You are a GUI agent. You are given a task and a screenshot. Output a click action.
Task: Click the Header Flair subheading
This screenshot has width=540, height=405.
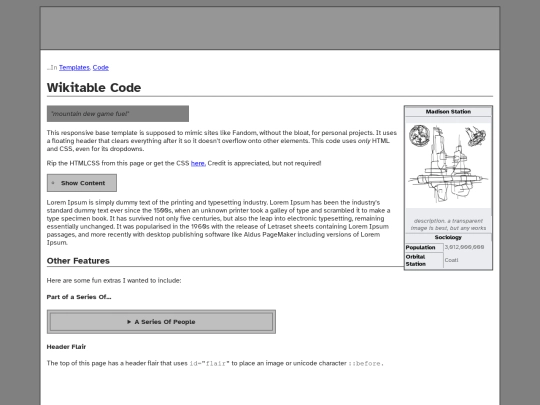point(66,347)
